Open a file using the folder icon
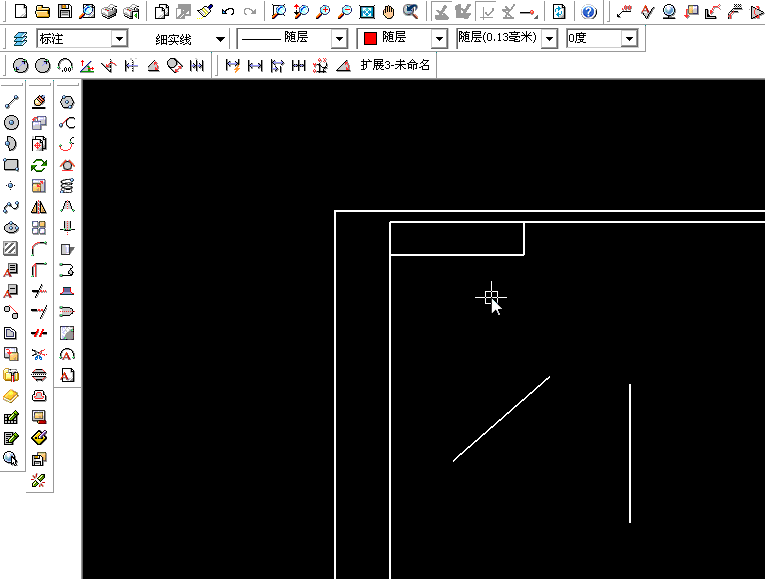The height and width of the screenshot is (579, 765). (42, 11)
